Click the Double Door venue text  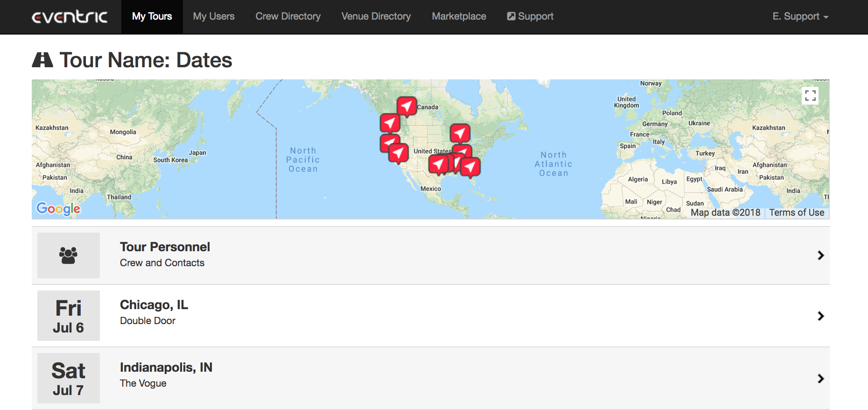[147, 321]
